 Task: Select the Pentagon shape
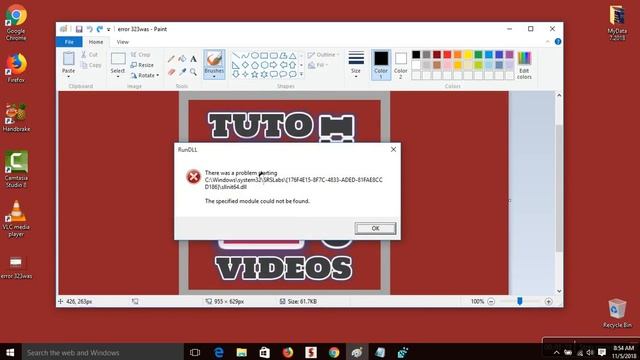click(255, 65)
